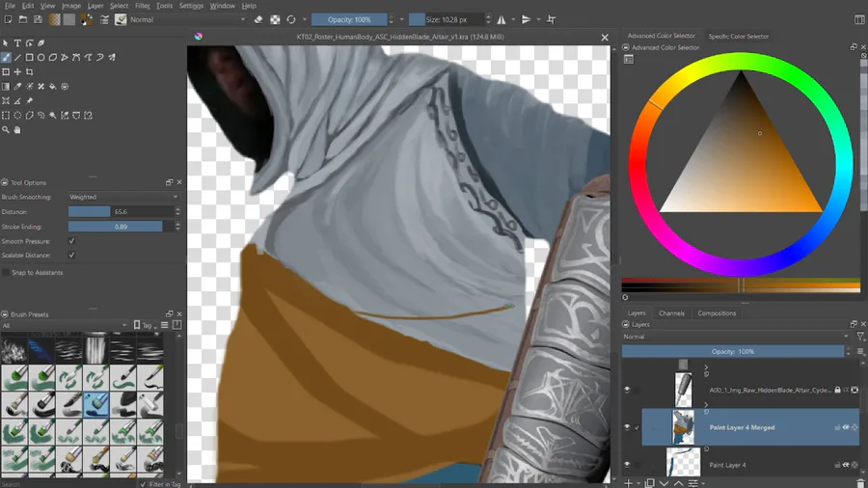Open the brush editor settings icon
Viewport: 868px width, 488px height.
pyautogui.click(x=104, y=19)
